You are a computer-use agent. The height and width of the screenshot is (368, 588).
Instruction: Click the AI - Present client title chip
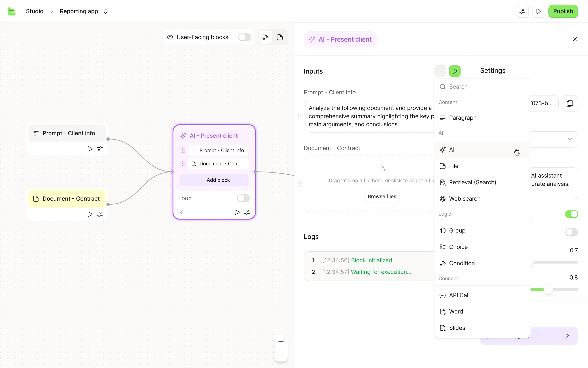coord(340,39)
